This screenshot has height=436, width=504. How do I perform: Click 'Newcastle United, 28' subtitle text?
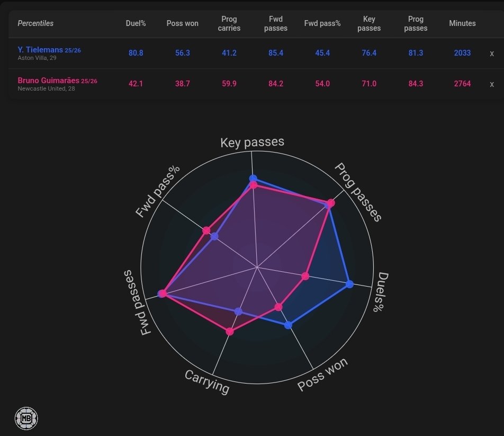pos(46,88)
